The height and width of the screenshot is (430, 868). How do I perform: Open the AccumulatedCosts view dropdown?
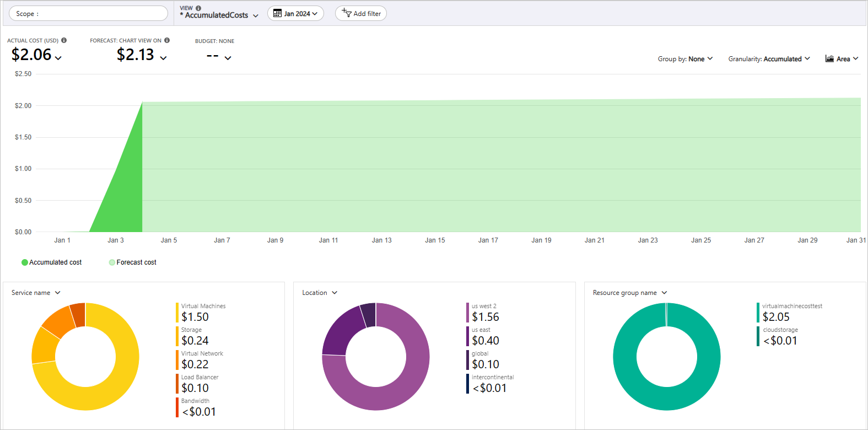coord(255,16)
